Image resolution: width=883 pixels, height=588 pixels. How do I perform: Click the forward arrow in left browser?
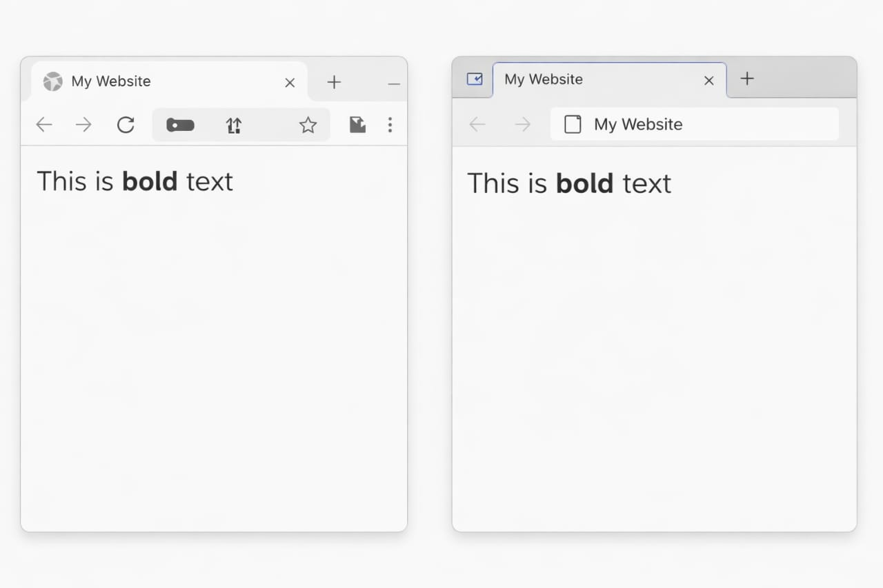pyautogui.click(x=83, y=125)
